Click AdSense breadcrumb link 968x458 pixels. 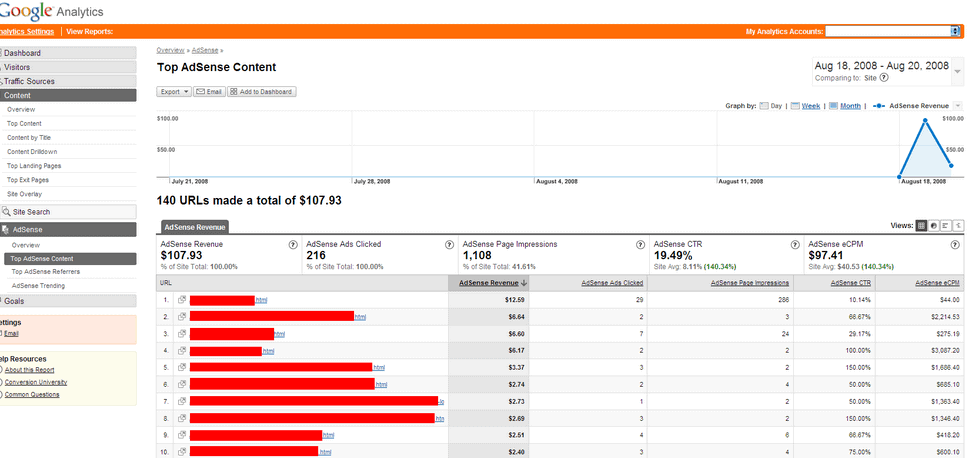206,50
